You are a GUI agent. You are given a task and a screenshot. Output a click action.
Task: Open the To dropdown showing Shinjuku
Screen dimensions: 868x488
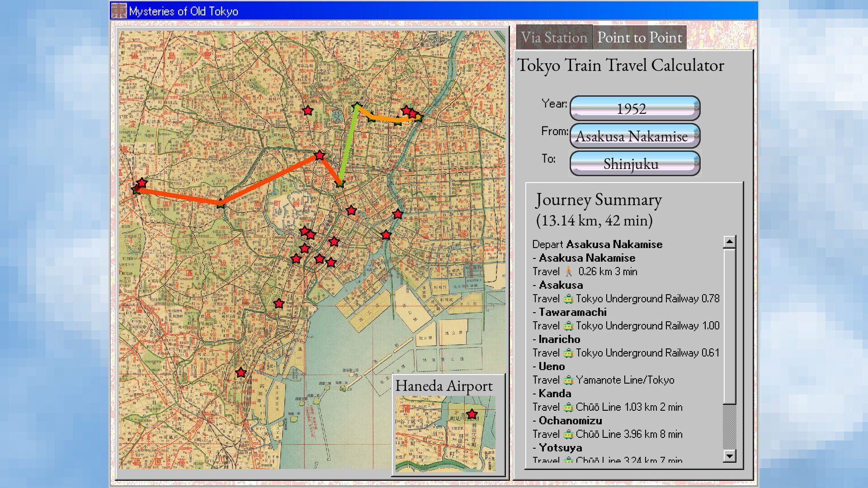(633, 164)
